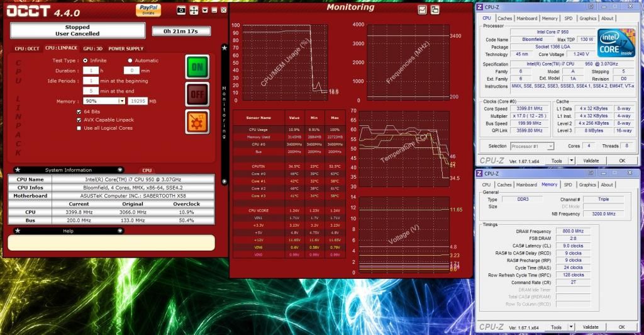Open SPD tab in upper CPU-Z window
Viewport: 644px width, 335px height.
coord(569,18)
